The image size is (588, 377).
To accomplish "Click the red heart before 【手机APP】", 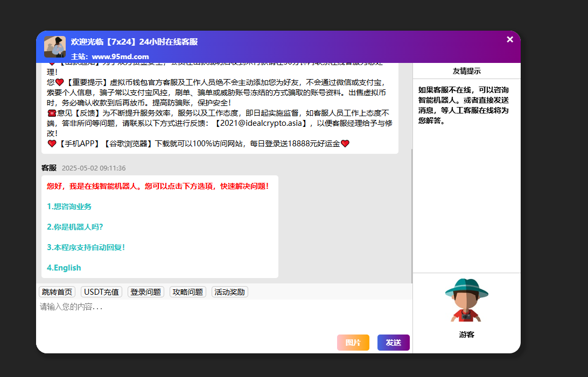I will 52,144.
